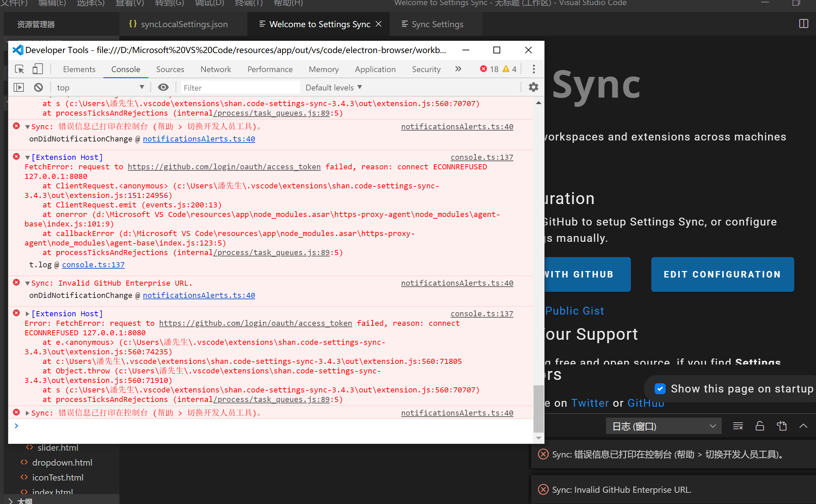Clear the output panel with list-clear icon
This screenshot has height=504, width=816.
738,426
